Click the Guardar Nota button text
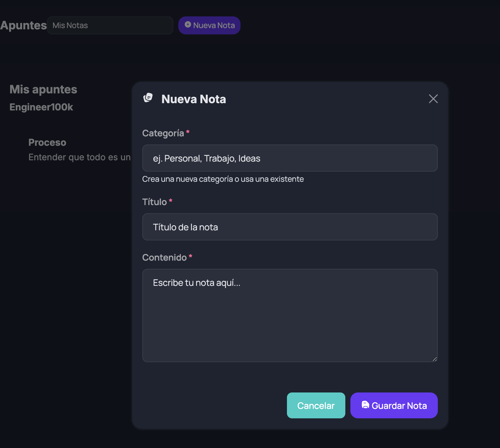Viewport: 500px width, 448px height. (x=399, y=406)
